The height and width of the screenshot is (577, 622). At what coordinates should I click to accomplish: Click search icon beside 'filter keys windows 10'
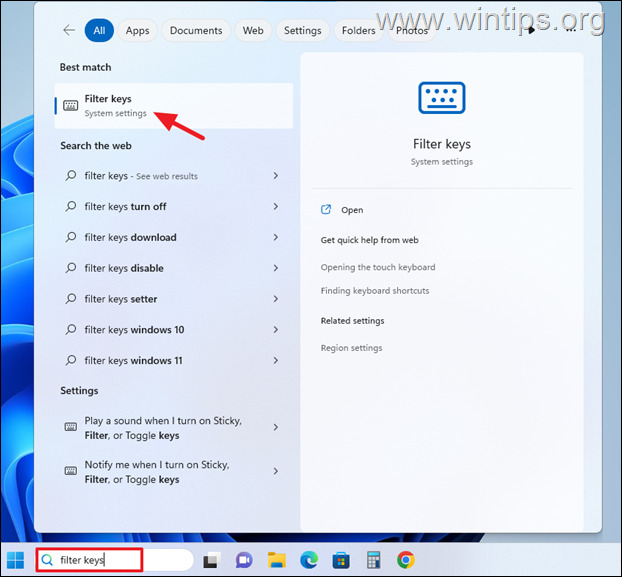click(x=71, y=330)
